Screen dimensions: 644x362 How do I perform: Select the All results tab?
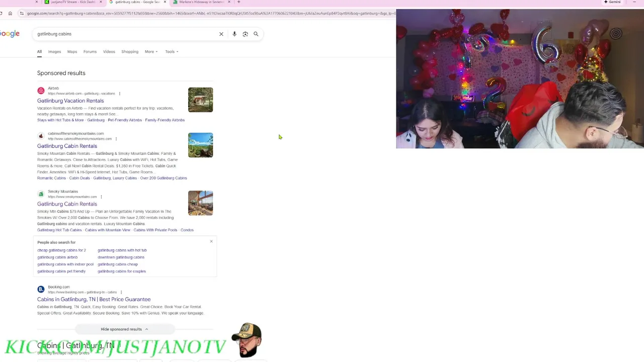click(x=39, y=52)
